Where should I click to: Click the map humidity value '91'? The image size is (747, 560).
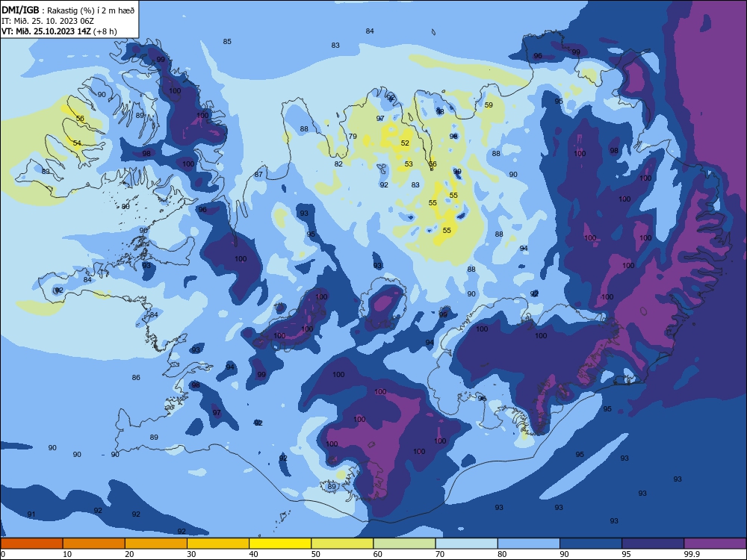point(31,514)
